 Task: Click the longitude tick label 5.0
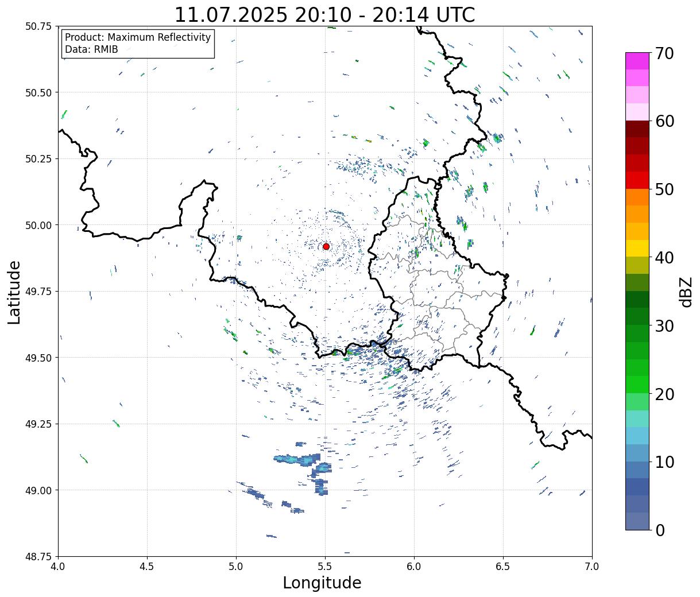[x=236, y=566]
